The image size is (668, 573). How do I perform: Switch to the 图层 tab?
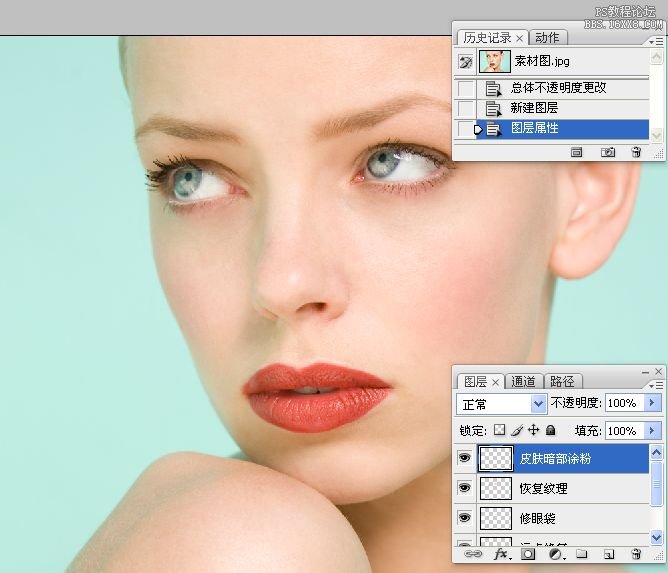(x=475, y=381)
